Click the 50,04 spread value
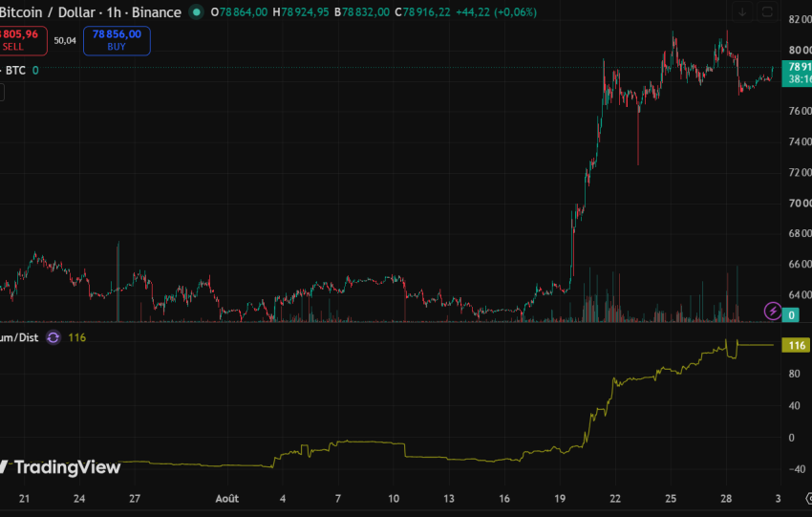812x517 pixels. coord(65,40)
